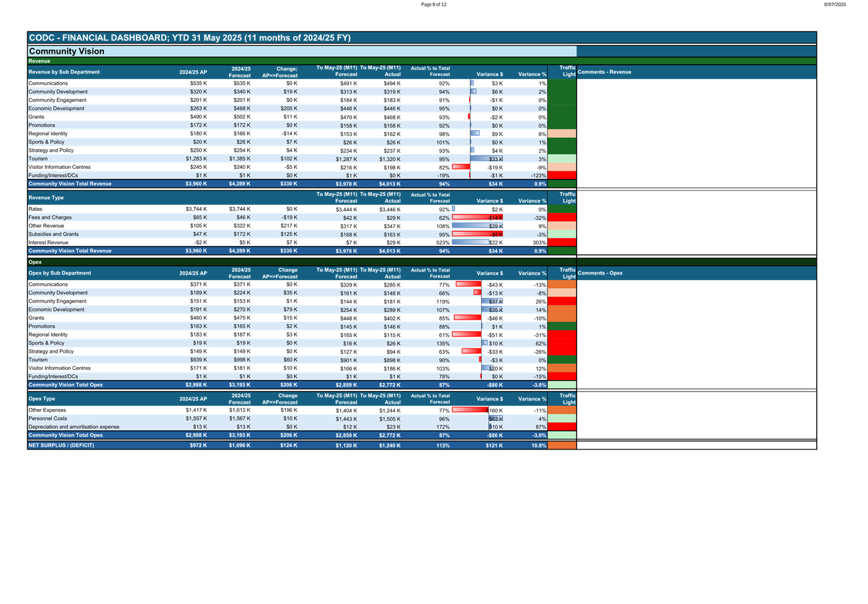The width and height of the screenshot is (868, 604).
Task: Click the Tourism revenue $33 K variance bar
Action: 487,159
